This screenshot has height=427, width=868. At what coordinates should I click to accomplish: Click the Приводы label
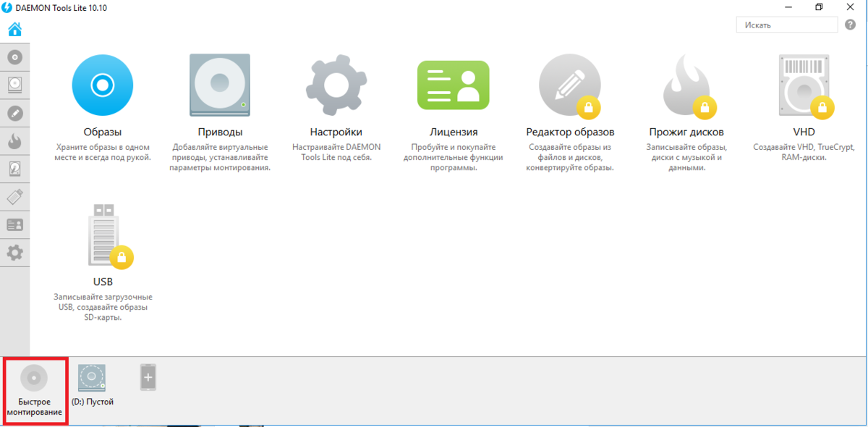point(220,132)
